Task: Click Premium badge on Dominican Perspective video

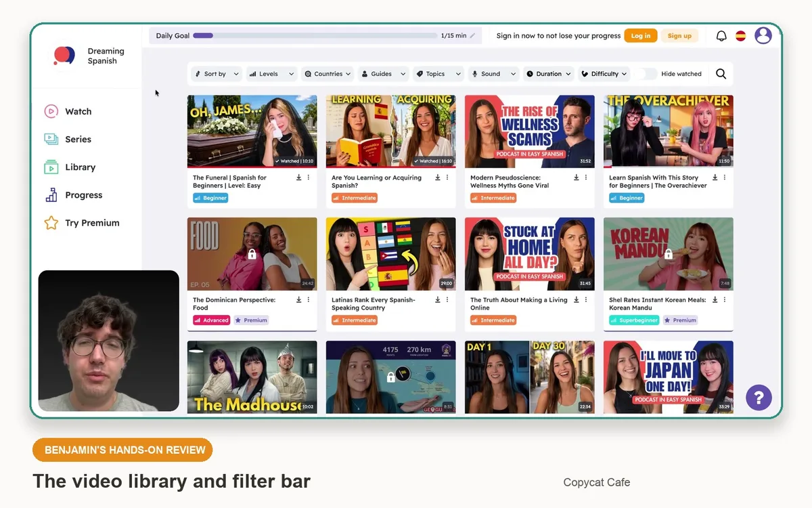Action: (251, 320)
